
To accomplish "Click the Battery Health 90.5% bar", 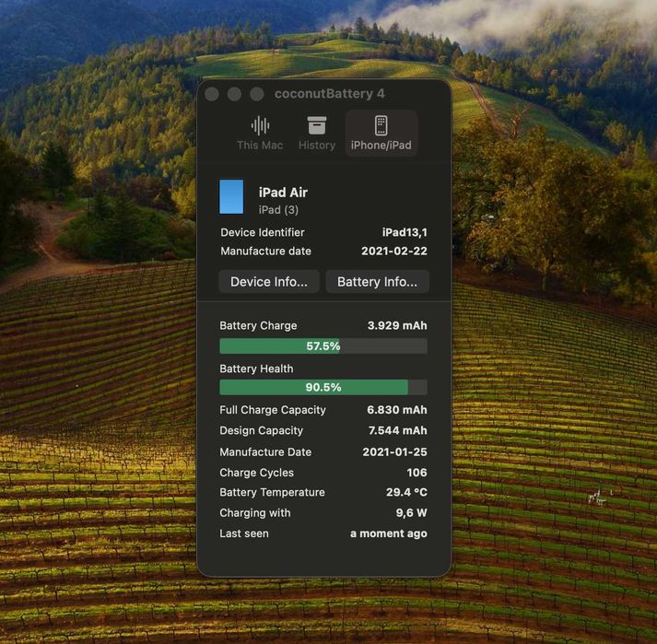I will (x=323, y=387).
